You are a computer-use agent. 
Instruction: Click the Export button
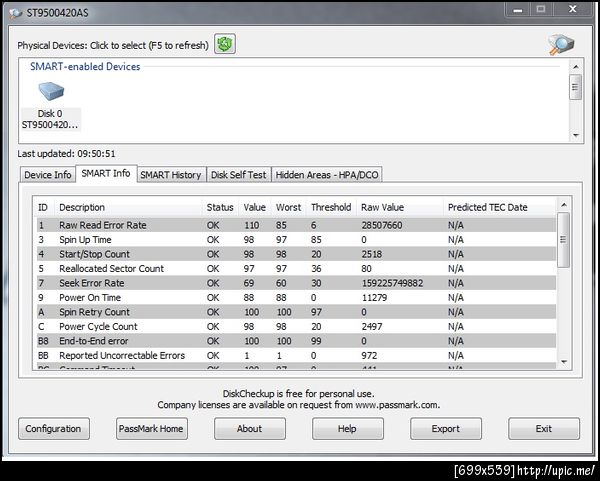446,429
